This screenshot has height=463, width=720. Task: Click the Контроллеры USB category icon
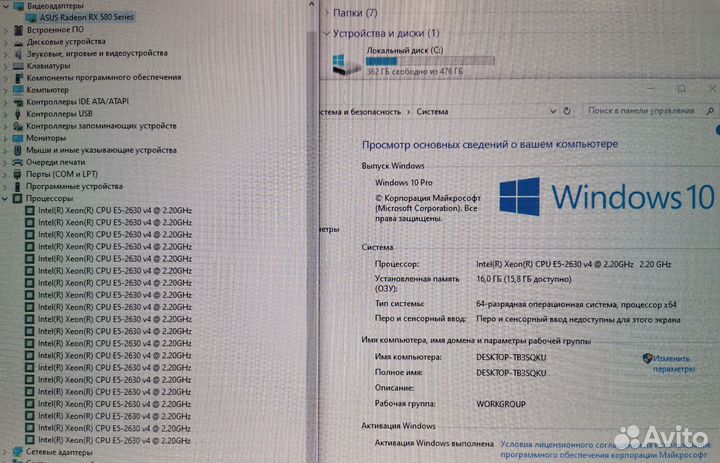coord(17,113)
